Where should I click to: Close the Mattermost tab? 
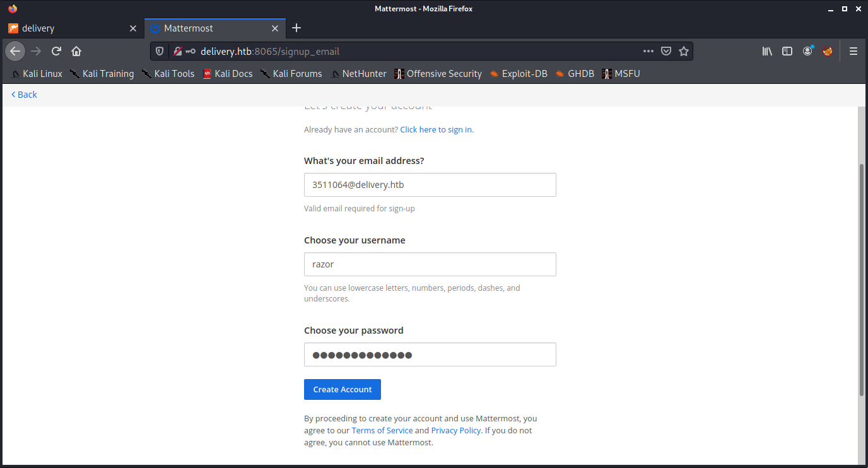(x=274, y=28)
